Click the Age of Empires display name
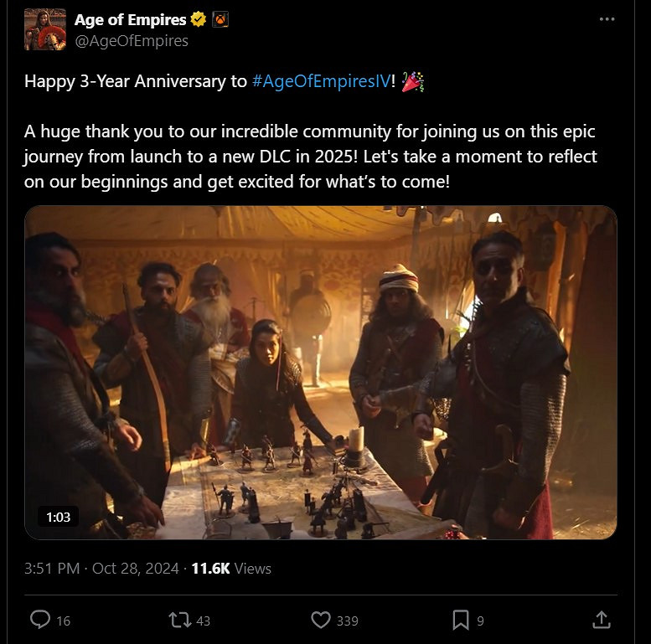Viewport: 651px width, 644px height. (130, 19)
